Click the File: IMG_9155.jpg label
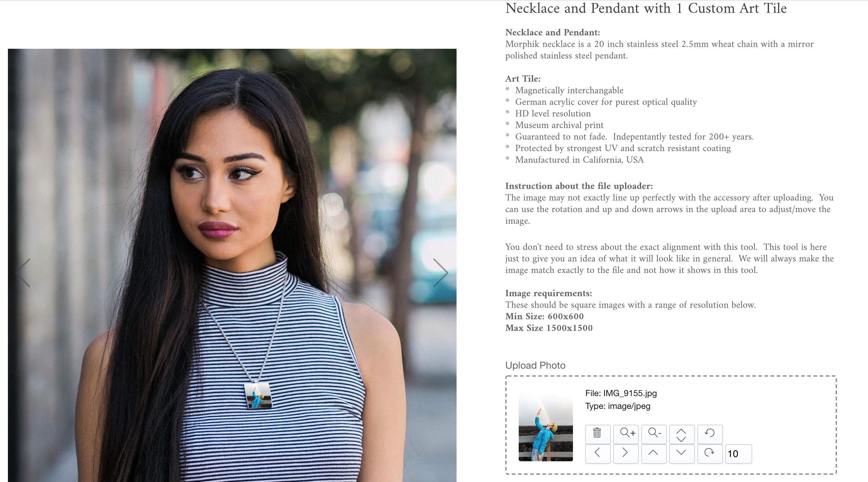Screen dimensions: 868x482 (621, 393)
